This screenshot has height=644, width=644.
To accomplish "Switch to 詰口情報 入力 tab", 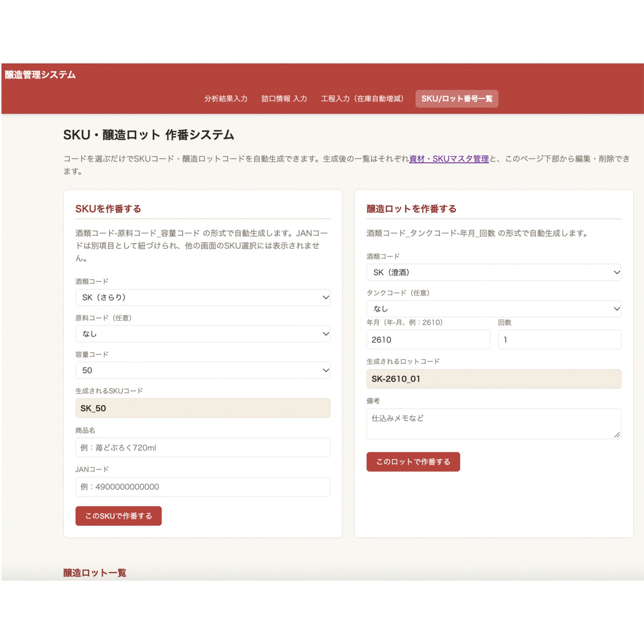I will pos(284,99).
